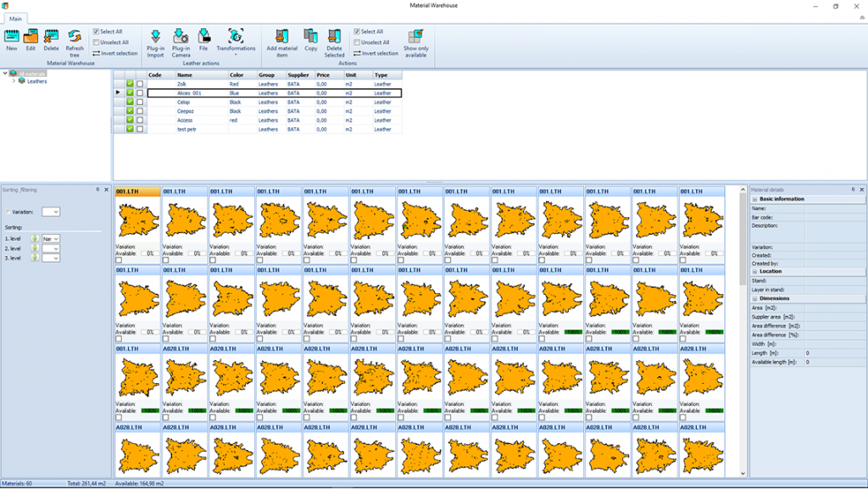
Task: Toggle Select All in Material Warehouse group
Action: click(97, 31)
